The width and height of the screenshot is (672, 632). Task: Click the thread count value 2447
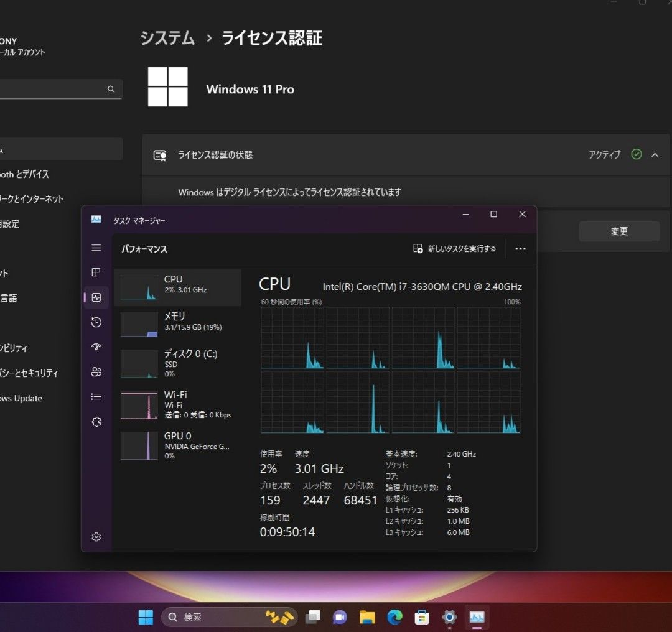click(316, 501)
